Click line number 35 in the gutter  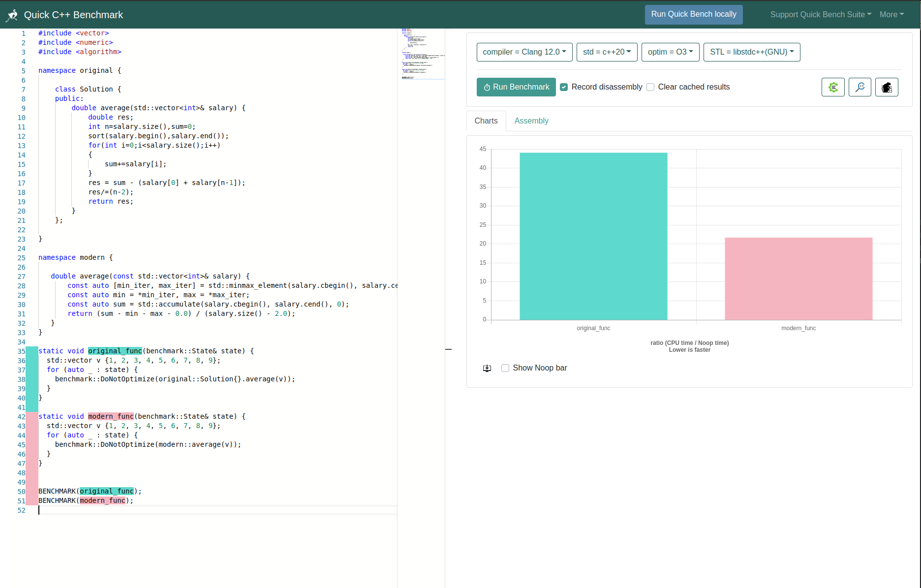22,351
